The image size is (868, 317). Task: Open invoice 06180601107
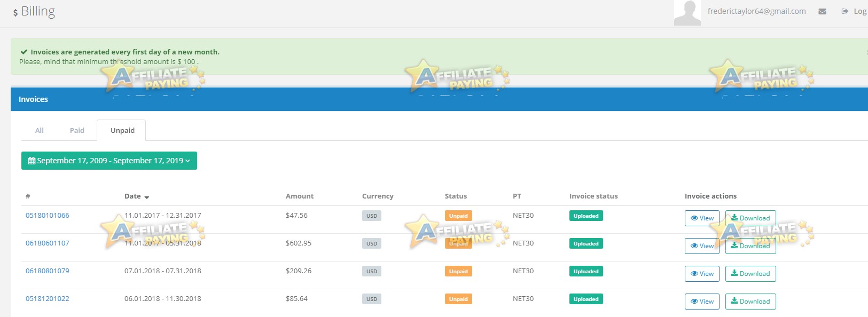tap(48, 243)
